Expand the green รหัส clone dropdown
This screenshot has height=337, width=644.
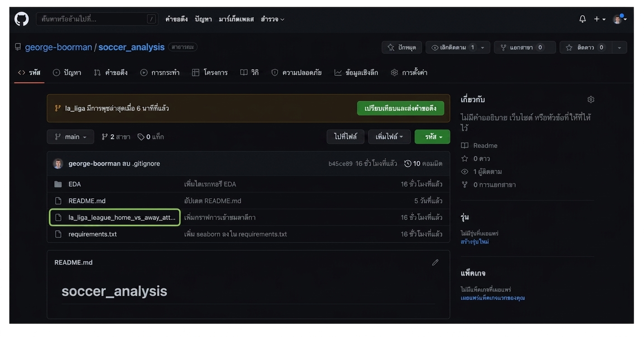[x=432, y=137]
